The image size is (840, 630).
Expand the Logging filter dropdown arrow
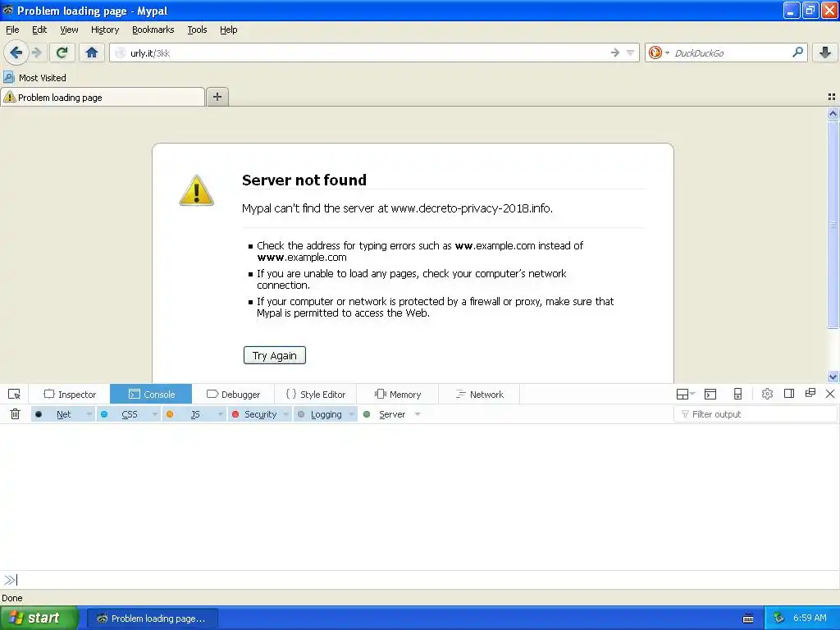coord(351,414)
